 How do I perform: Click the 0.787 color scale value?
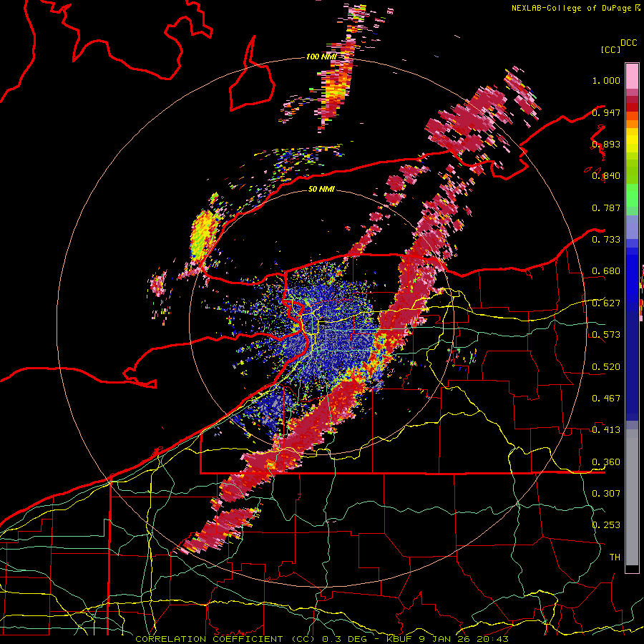[x=606, y=208]
